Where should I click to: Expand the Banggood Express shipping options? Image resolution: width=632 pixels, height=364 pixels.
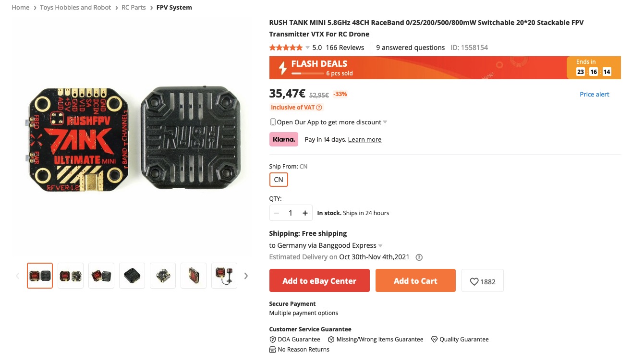pyautogui.click(x=380, y=245)
